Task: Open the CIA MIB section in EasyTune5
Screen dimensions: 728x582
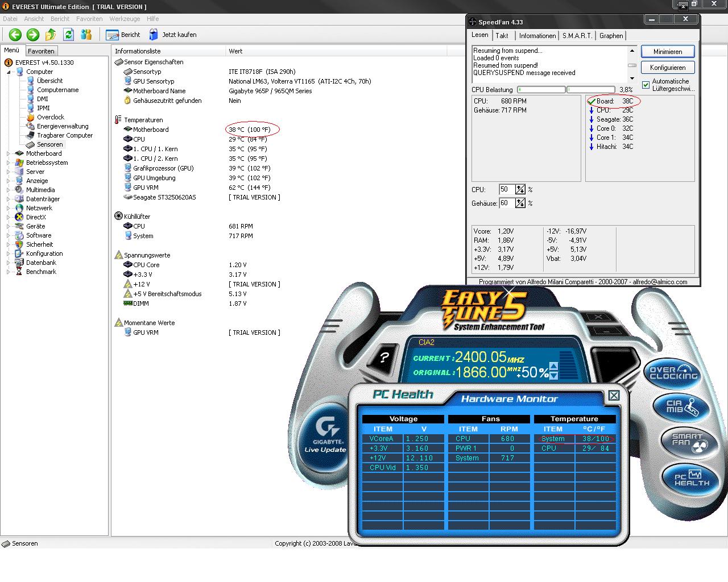Action: coord(681,406)
